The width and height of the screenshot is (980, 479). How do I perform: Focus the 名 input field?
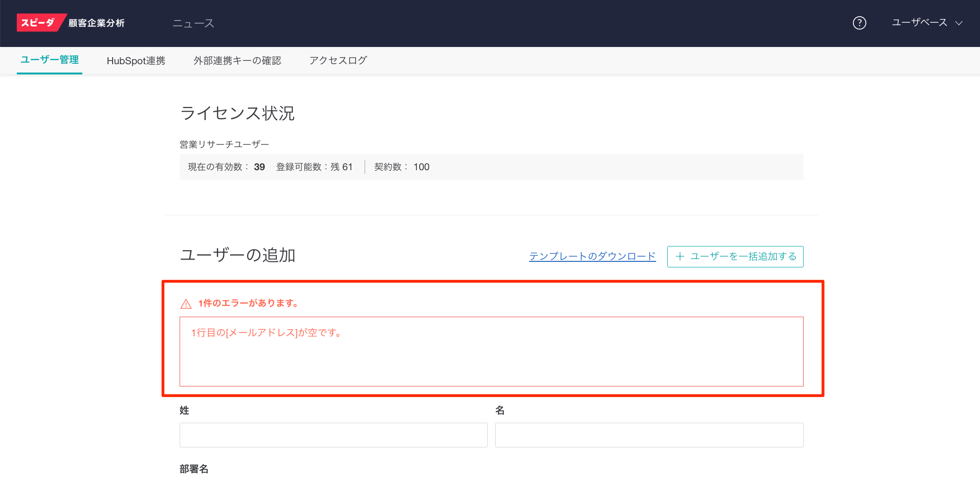649,435
